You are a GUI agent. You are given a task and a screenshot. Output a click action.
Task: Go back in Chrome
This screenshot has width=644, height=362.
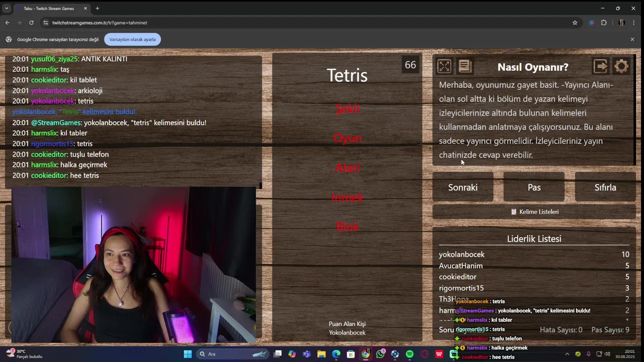click(7, 23)
